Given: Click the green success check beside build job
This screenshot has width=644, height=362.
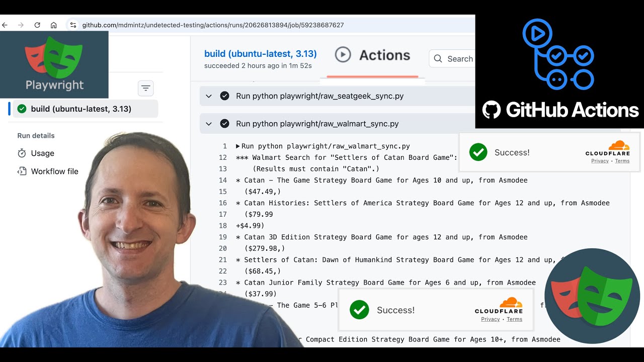Looking at the screenshot, I should pos(22,109).
